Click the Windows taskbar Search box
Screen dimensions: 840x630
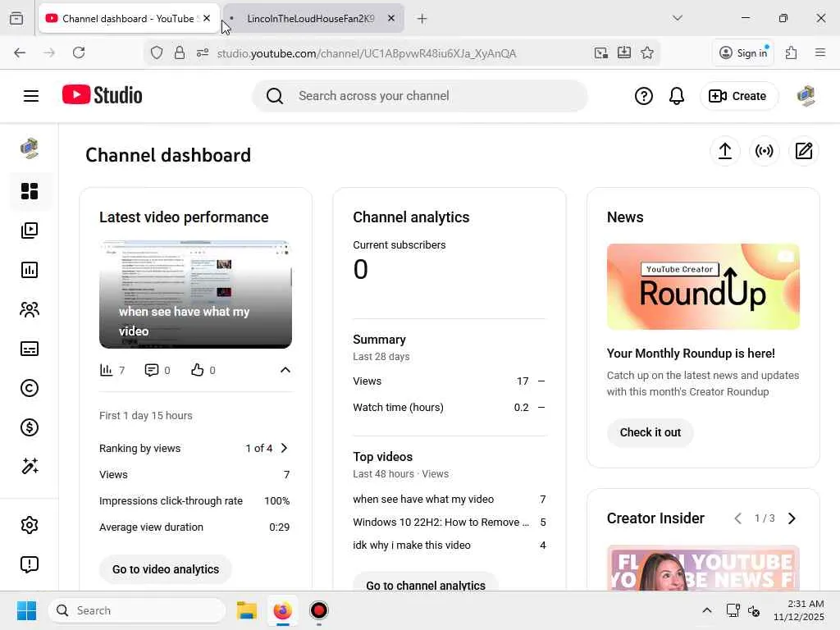(x=137, y=610)
